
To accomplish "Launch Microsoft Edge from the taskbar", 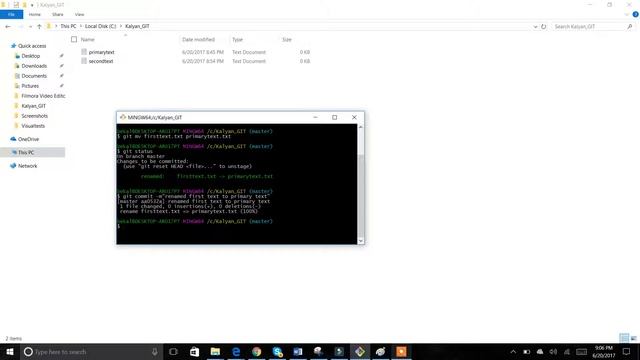I will point(236,351).
